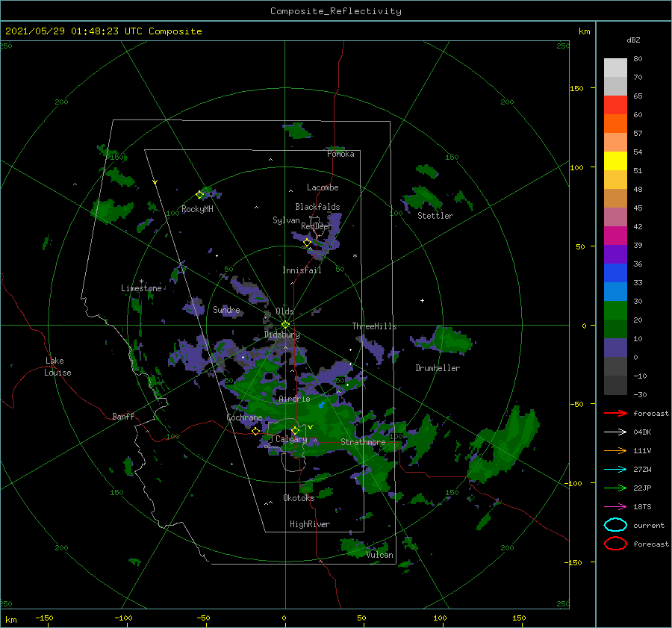672x628 pixels.
Task: Click the large green echo above Drumheller
Action: pos(451,341)
